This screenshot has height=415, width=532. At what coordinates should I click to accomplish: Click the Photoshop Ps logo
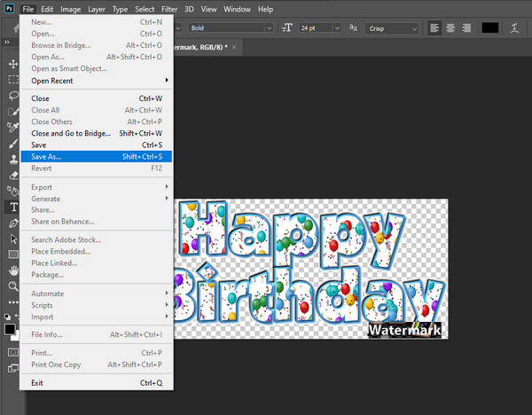tap(9, 9)
